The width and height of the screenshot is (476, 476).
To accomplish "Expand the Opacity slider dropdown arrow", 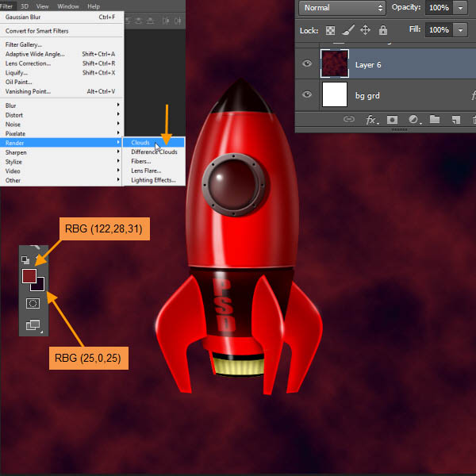I will [x=461, y=7].
